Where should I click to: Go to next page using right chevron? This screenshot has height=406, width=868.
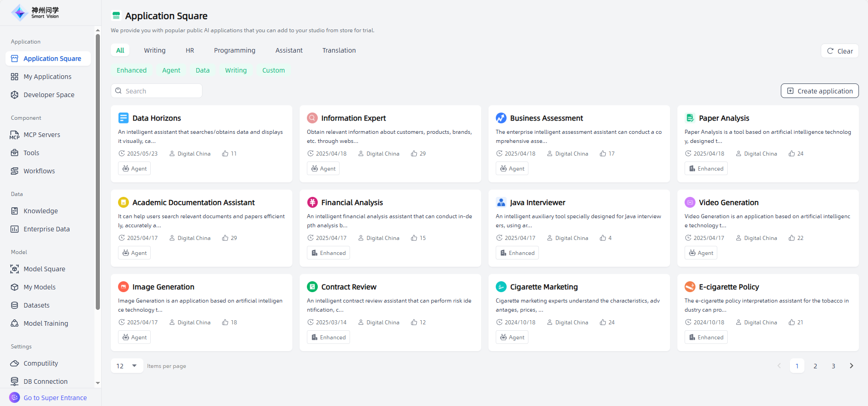pyautogui.click(x=851, y=366)
